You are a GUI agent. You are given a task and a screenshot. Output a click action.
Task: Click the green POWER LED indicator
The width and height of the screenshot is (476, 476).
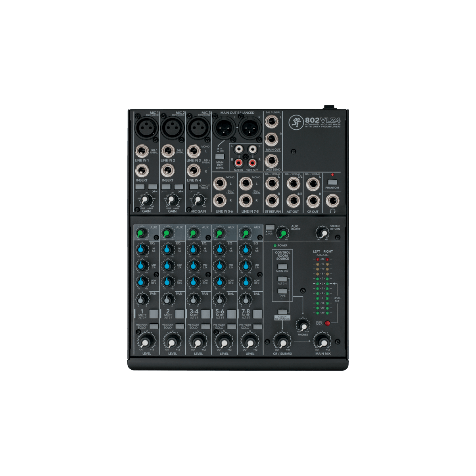[275, 246]
